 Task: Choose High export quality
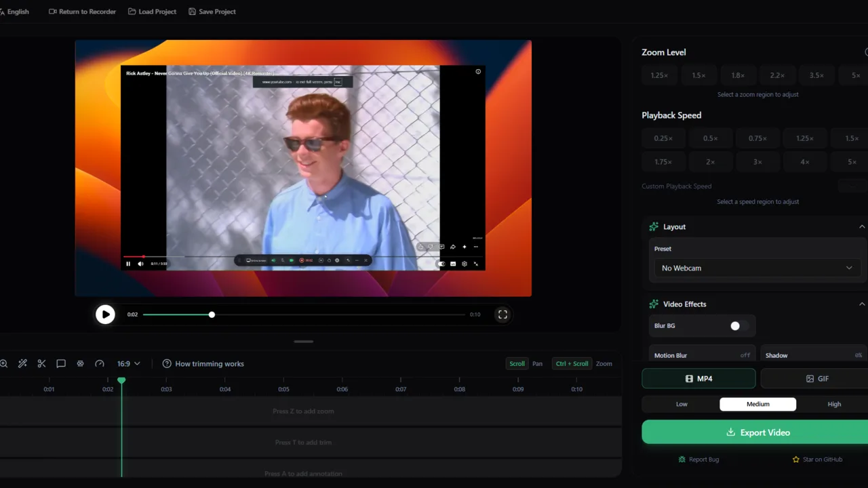(x=834, y=404)
